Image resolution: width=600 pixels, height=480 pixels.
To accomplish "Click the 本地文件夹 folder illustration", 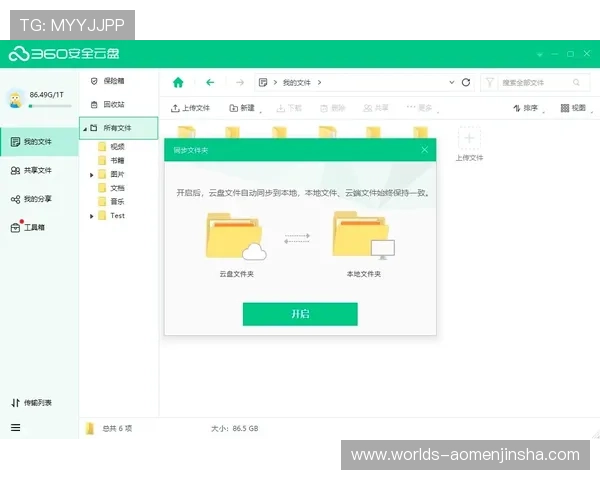I will (364, 235).
